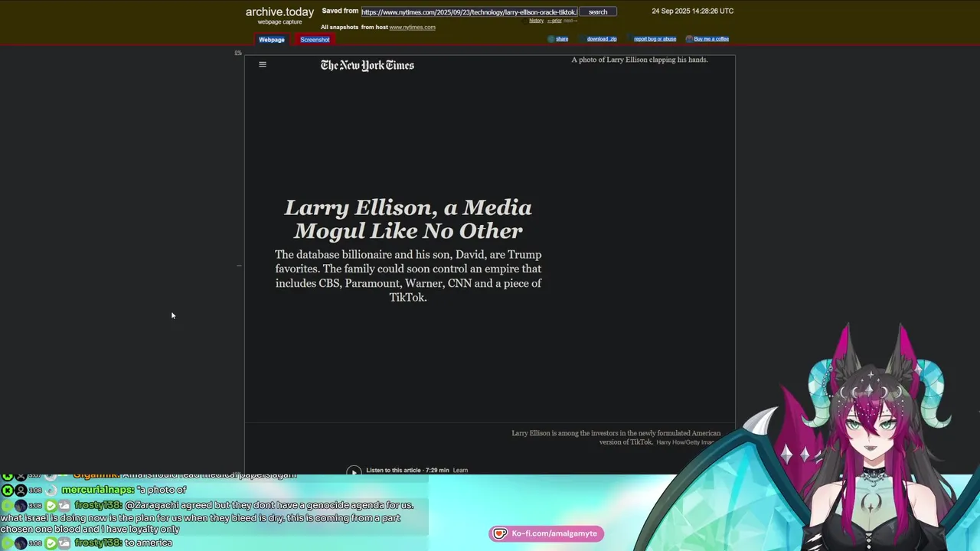980x551 pixels.
Task: Play the Listen to this article audio
Action: click(x=354, y=471)
